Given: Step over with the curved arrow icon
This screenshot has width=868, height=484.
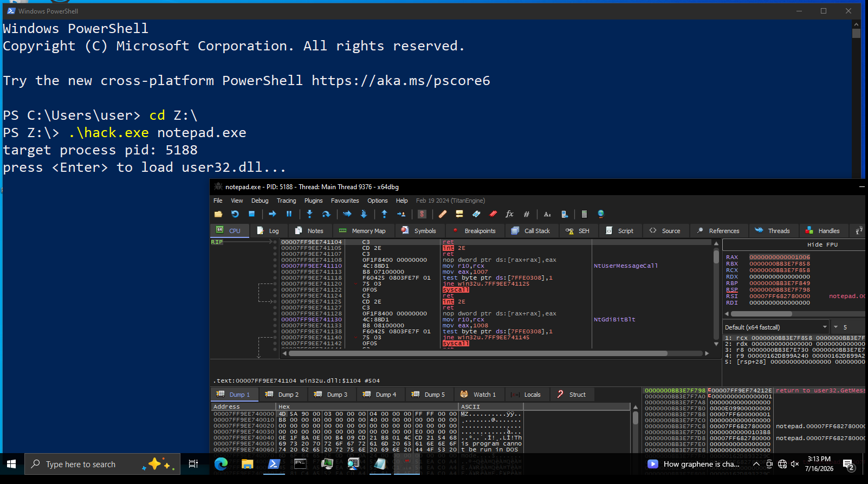Looking at the screenshot, I should [326, 214].
